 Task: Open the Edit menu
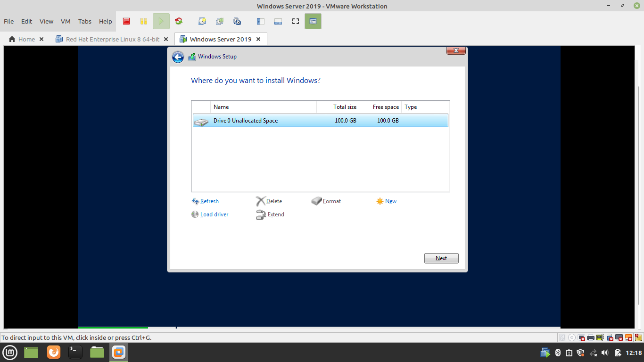27,21
